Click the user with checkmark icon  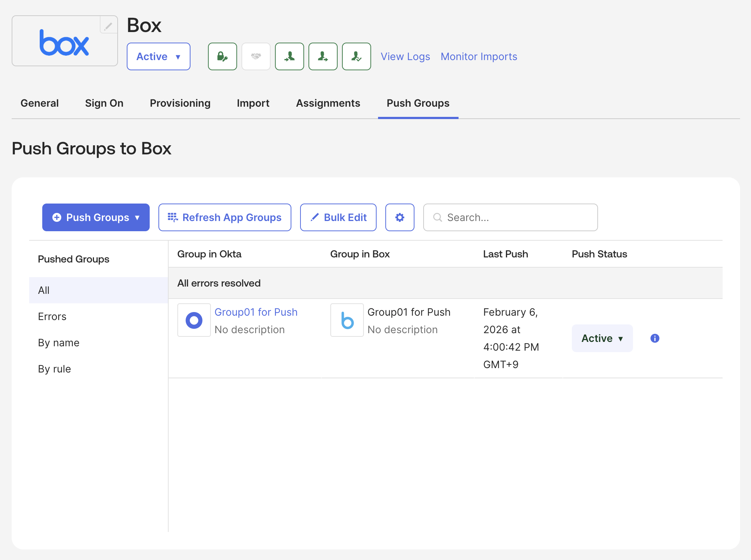[x=357, y=56]
